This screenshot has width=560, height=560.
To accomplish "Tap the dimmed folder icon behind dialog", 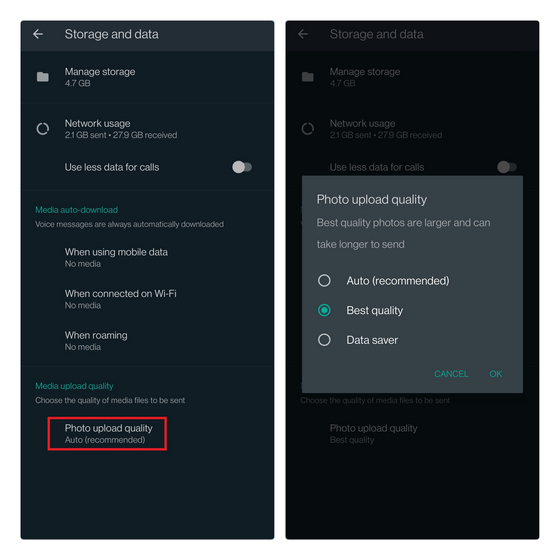I will pos(308,77).
